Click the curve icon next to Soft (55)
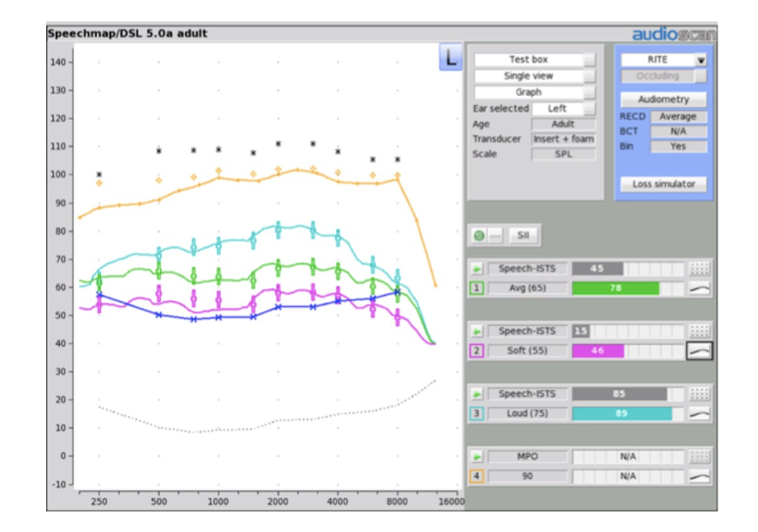 click(699, 351)
